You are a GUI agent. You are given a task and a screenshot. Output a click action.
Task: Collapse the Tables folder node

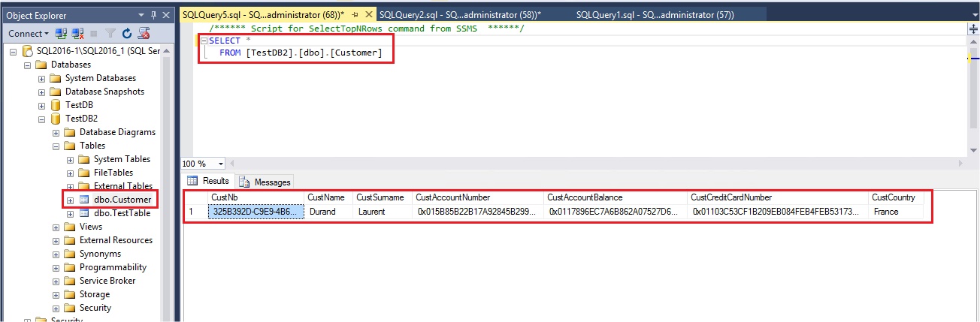56,146
